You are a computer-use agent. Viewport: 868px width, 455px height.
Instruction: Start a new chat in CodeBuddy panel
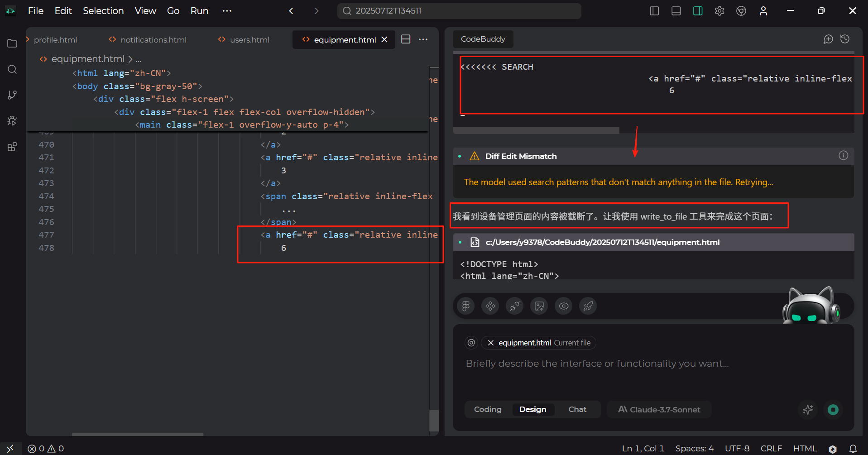coord(828,39)
